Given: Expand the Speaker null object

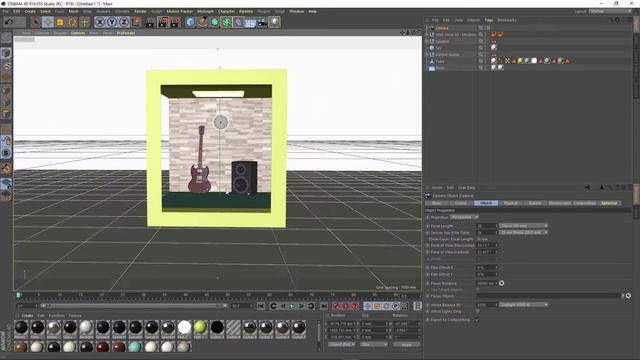Looking at the screenshot, I should [x=427, y=41].
